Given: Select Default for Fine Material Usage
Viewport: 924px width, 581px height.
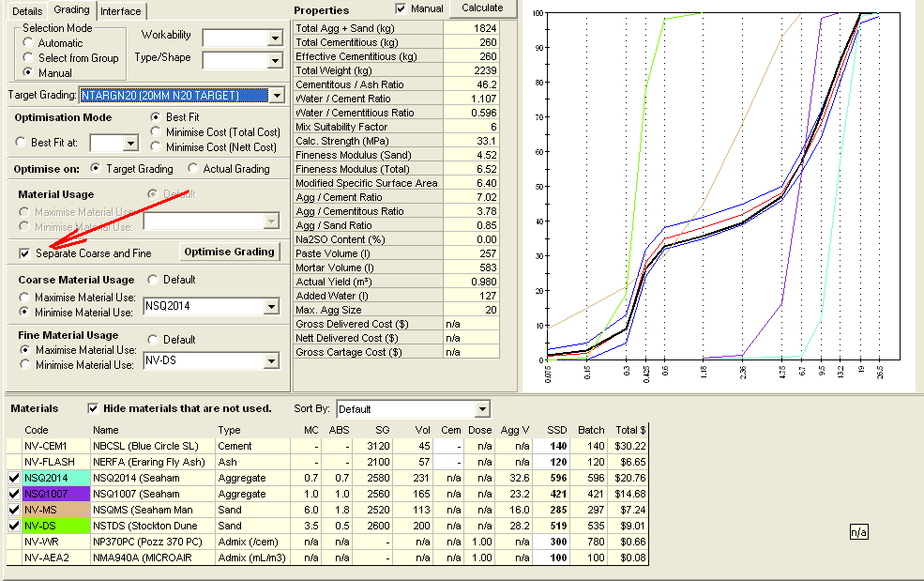Looking at the screenshot, I should click(x=154, y=340).
